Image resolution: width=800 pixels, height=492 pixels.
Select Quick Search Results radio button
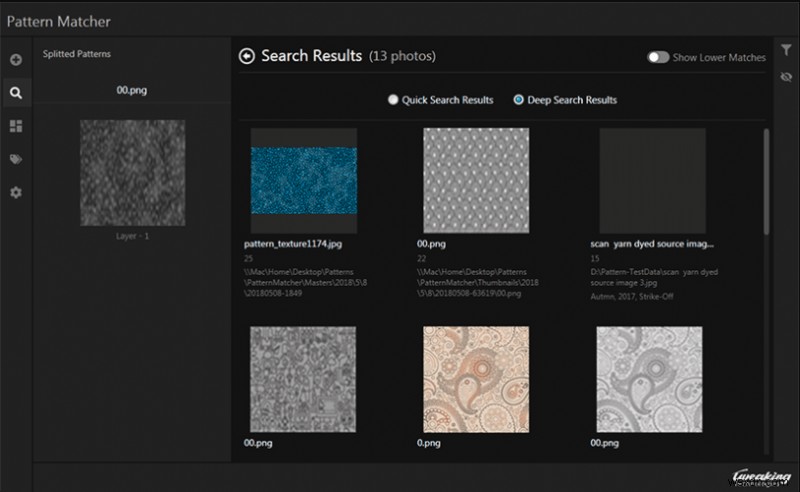(x=393, y=100)
